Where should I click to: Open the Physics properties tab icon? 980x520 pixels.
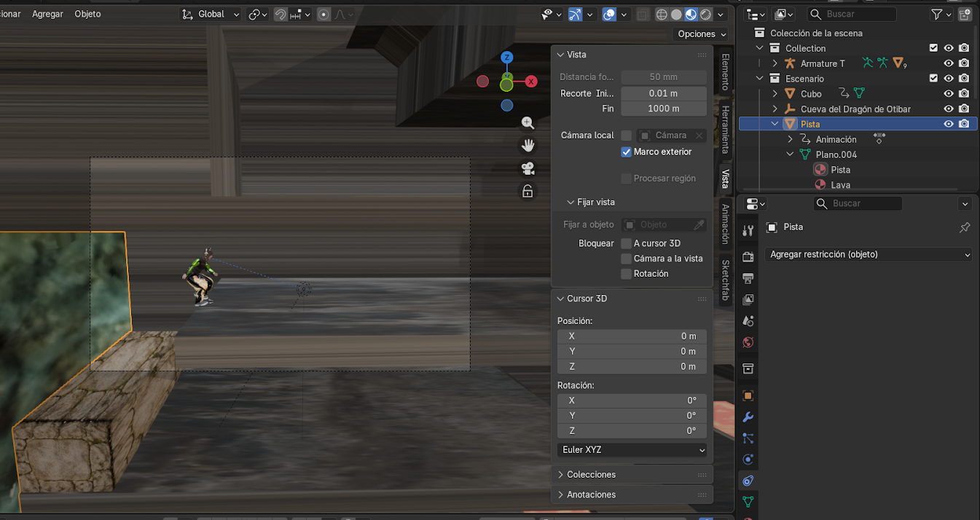(748, 460)
